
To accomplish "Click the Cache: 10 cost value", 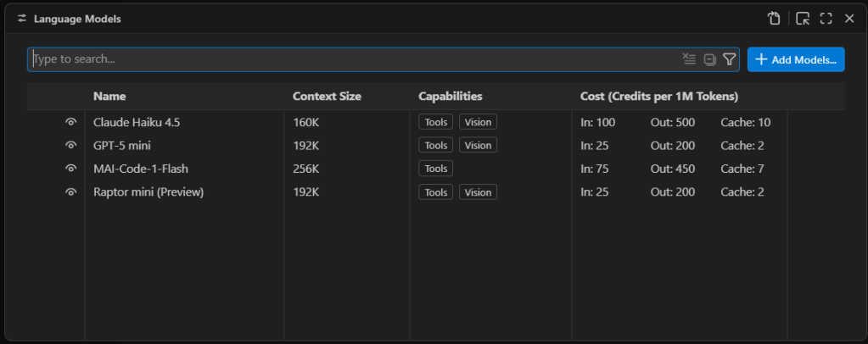I will [746, 122].
